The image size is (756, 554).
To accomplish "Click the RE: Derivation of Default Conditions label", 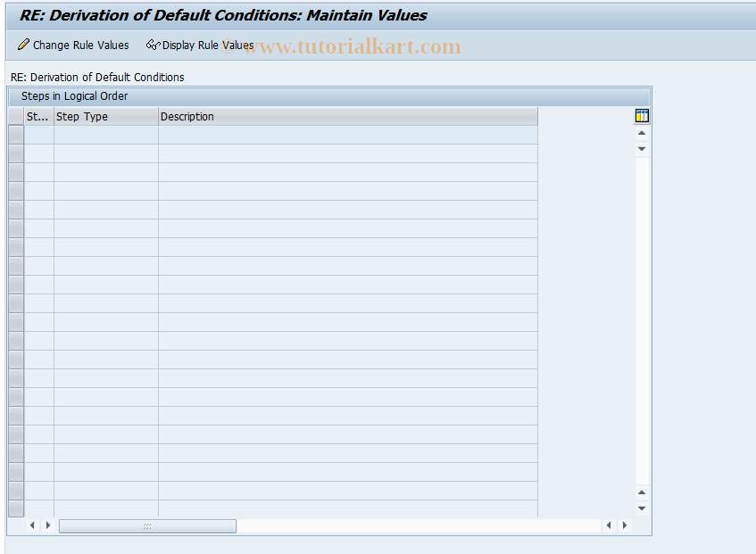I will [x=97, y=77].
